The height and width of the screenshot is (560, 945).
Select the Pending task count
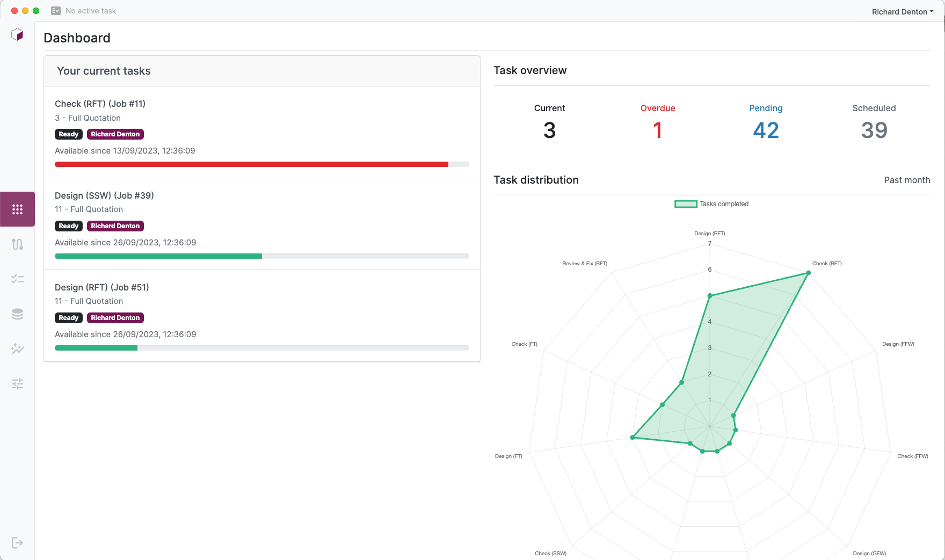tap(766, 130)
